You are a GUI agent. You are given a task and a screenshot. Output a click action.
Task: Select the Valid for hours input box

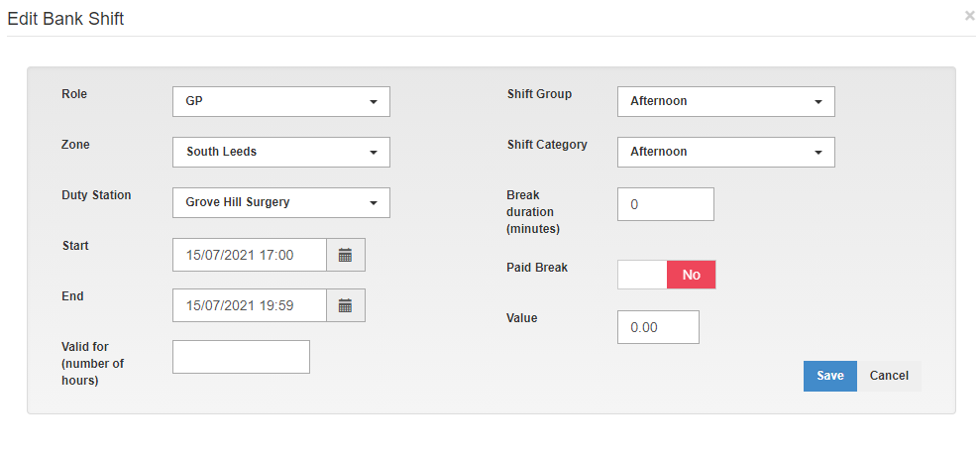241,357
